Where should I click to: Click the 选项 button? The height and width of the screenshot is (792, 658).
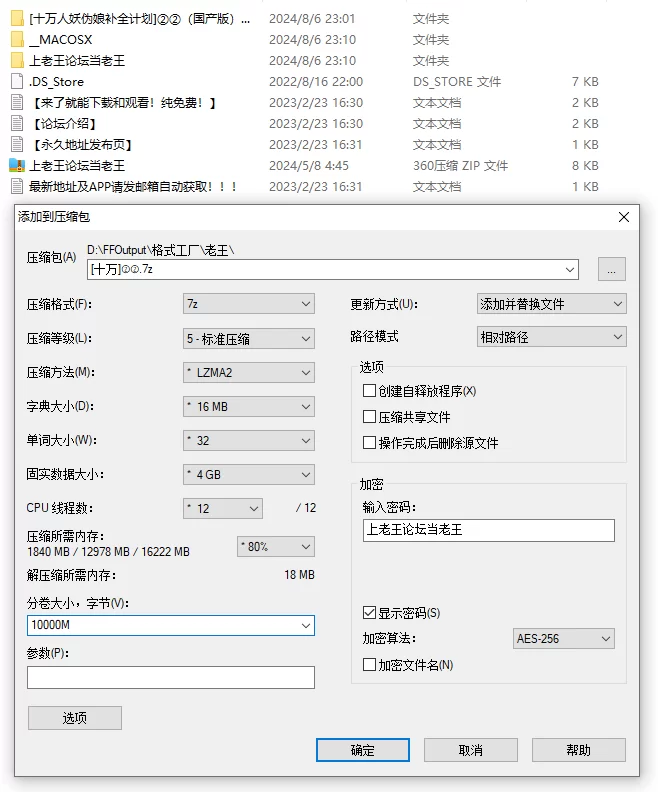coord(75,718)
